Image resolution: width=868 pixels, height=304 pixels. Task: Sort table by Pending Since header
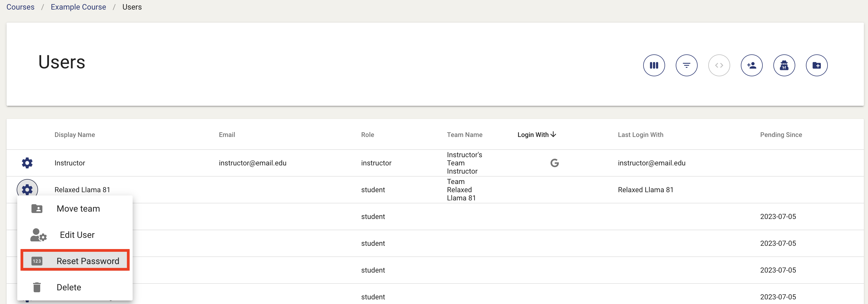781,135
